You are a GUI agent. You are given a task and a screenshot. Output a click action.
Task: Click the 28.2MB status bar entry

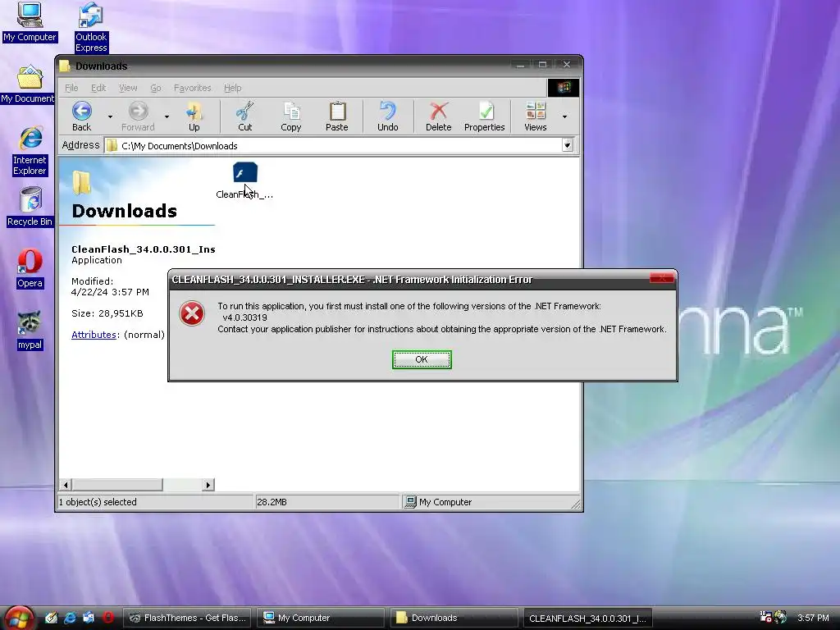(x=272, y=502)
